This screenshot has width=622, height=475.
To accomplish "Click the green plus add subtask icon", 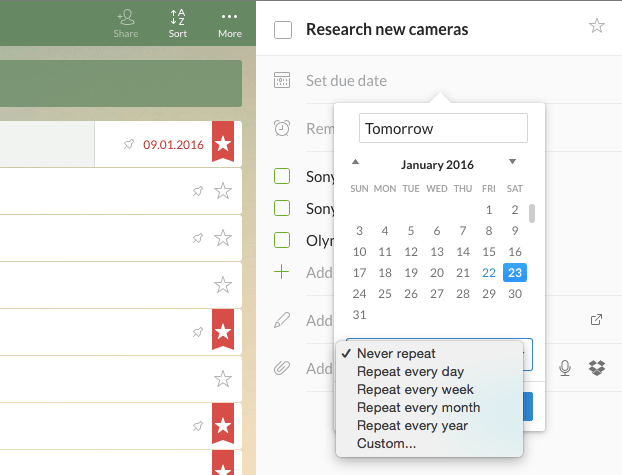I will (282, 272).
